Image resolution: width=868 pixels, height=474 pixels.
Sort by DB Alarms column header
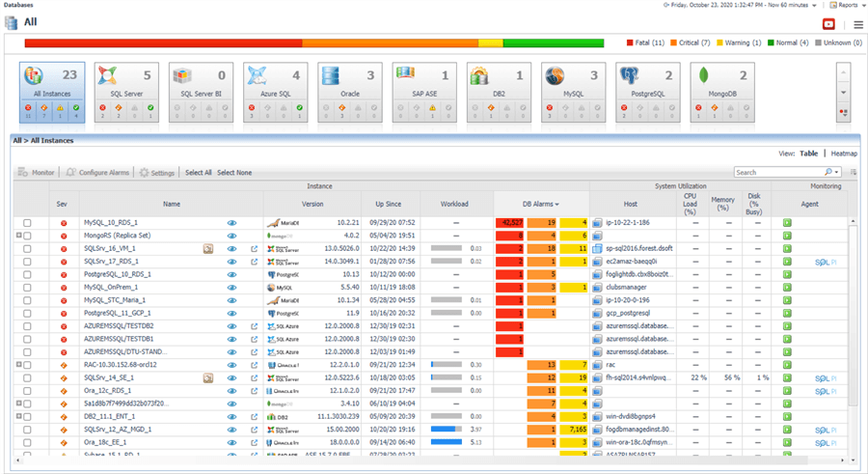tap(541, 204)
